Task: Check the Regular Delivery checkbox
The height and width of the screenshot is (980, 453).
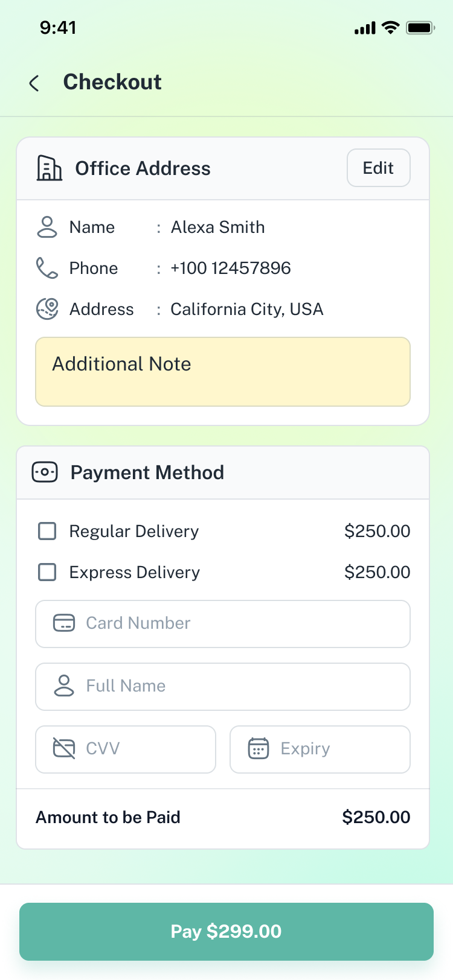Action: click(x=47, y=531)
